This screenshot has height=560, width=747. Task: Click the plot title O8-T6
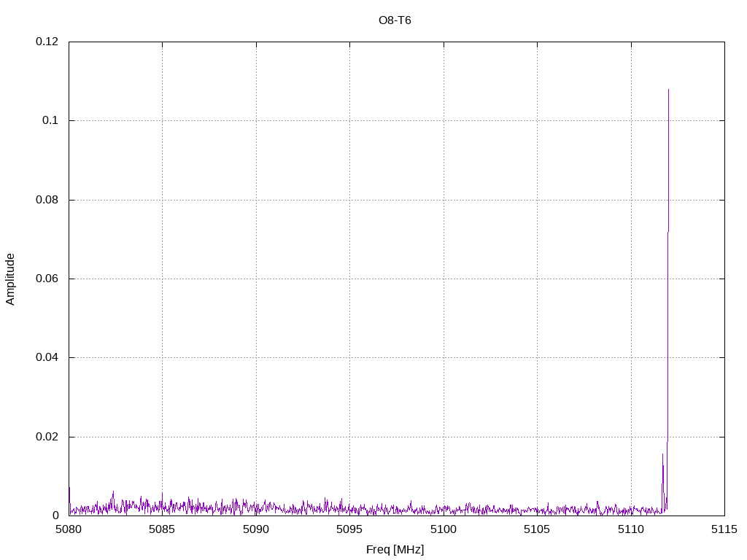[395, 20]
